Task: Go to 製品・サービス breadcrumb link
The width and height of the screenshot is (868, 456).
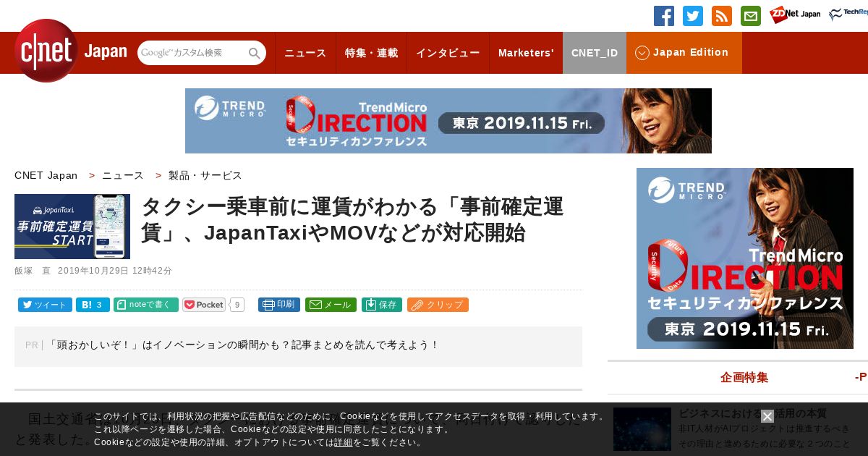Action: 205,175
